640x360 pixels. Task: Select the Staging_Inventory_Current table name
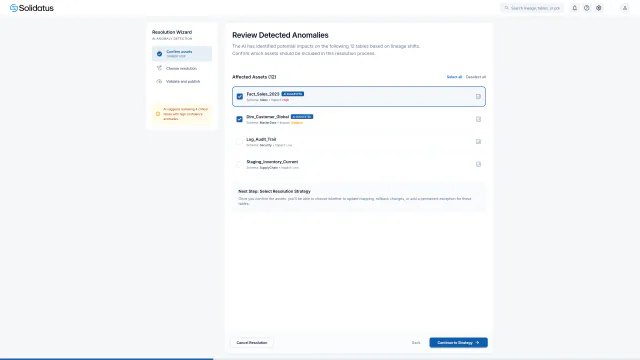[x=272, y=162]
